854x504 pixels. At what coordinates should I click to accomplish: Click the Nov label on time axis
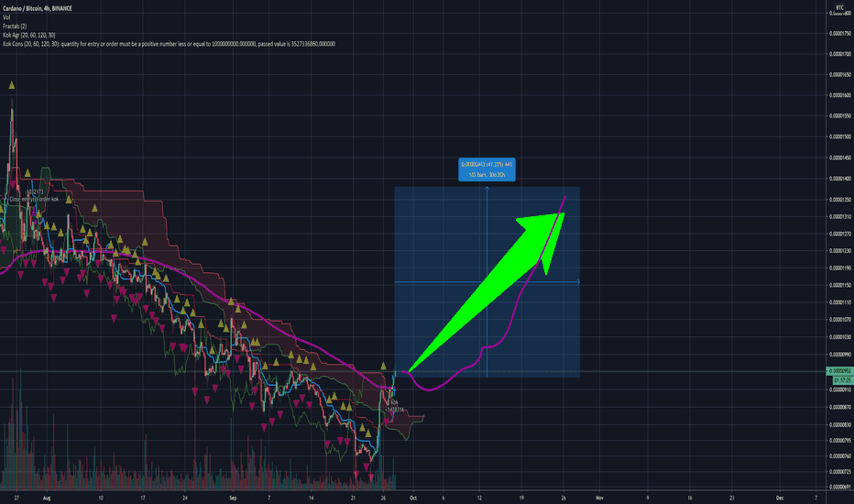point(599,498)
